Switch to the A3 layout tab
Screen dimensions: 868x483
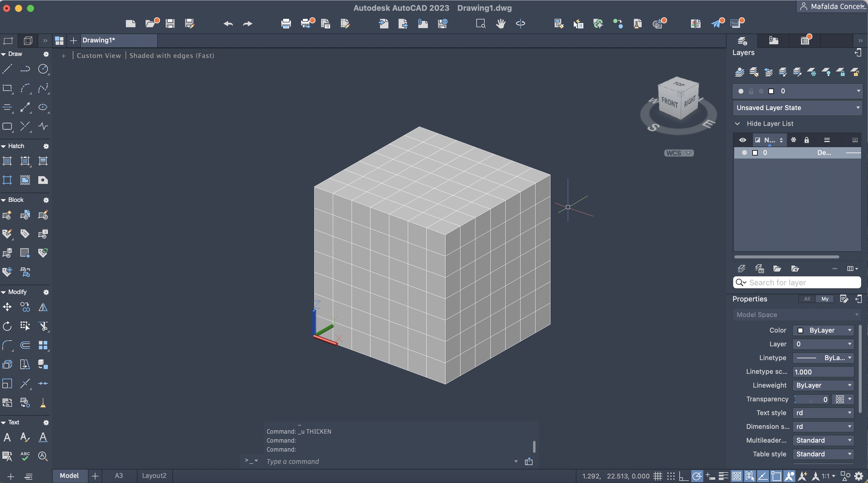coord(119,476)
